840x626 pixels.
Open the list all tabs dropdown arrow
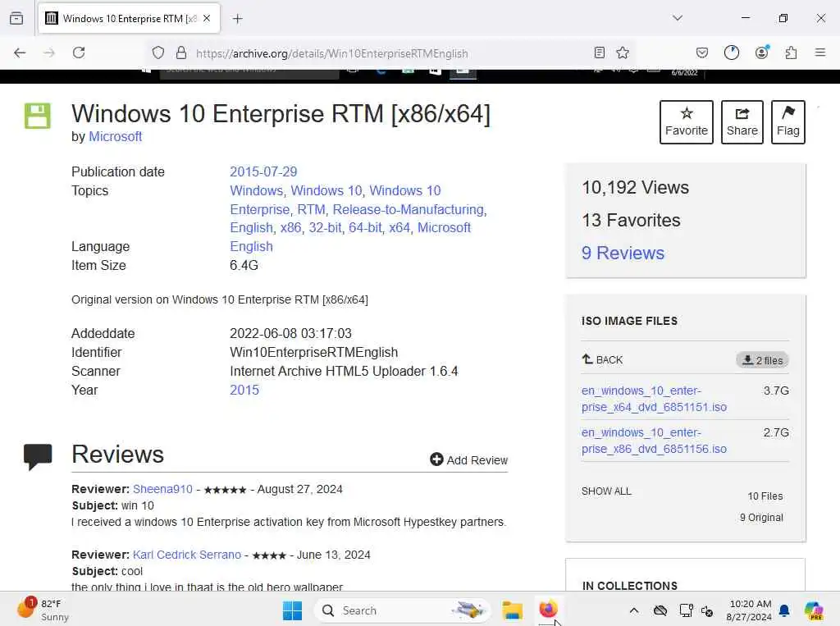(678, 18)
